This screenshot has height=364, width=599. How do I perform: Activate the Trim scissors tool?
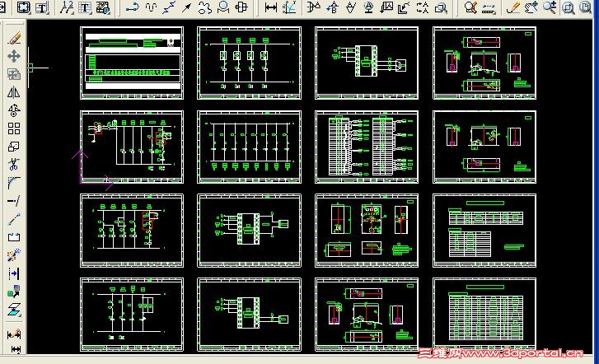coord(14,165)
